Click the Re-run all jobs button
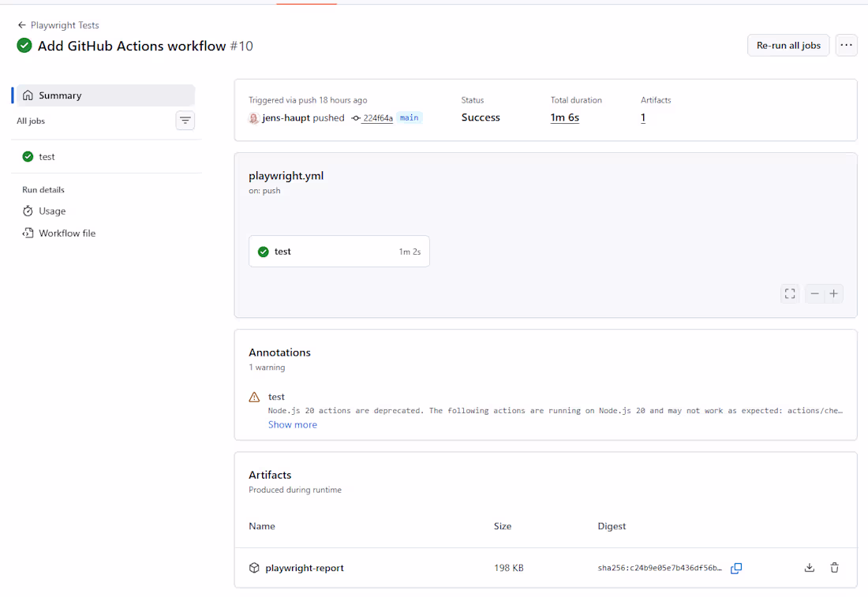Image resolution: width=868 pixels, height=597 pixels. coord(788,46)
